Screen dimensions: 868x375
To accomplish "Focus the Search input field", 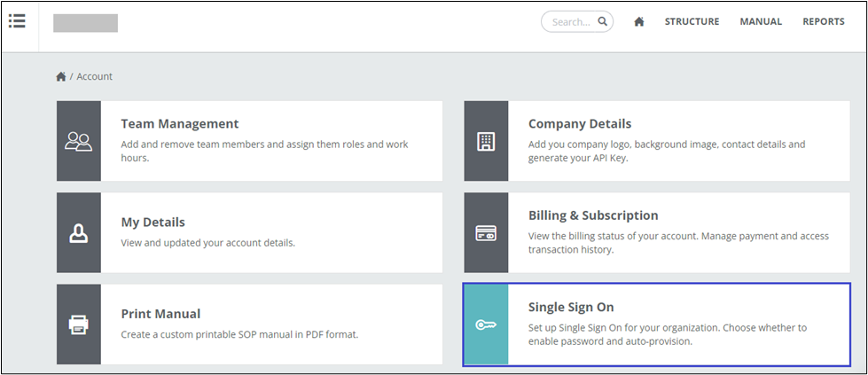I will [x=571, y=22].
